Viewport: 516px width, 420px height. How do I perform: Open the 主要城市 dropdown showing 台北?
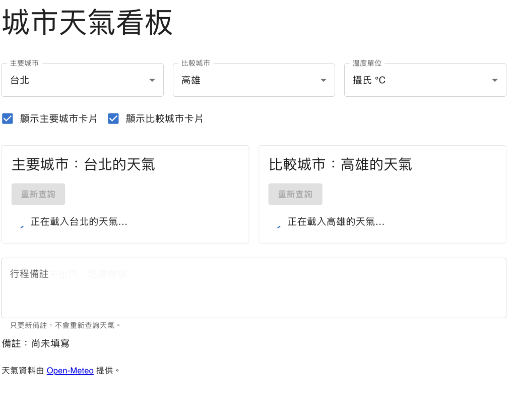83,80
